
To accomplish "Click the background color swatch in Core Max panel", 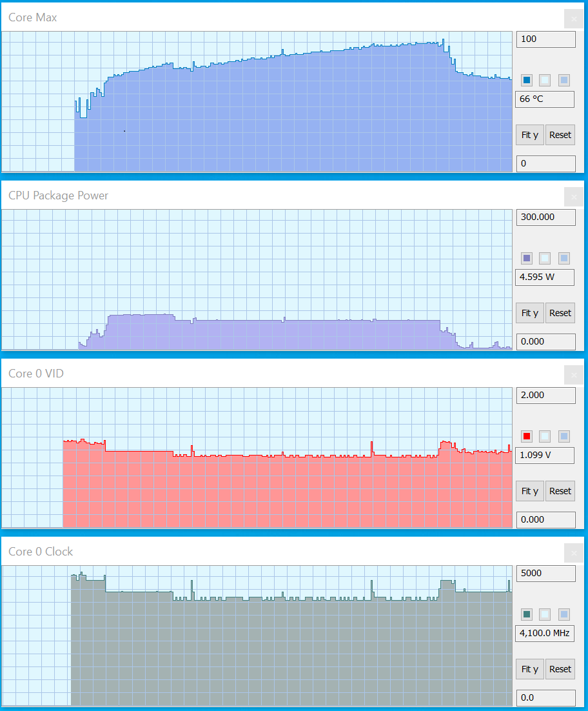I will 545,80.
